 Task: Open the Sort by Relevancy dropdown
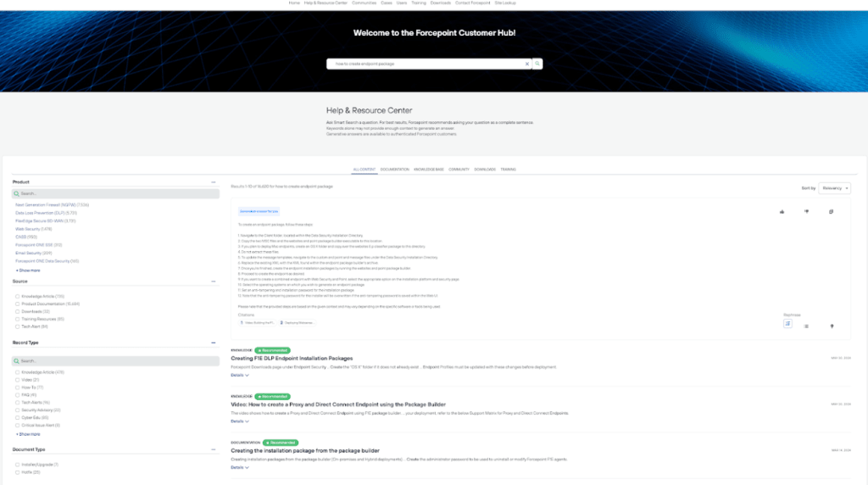(834, 188)
